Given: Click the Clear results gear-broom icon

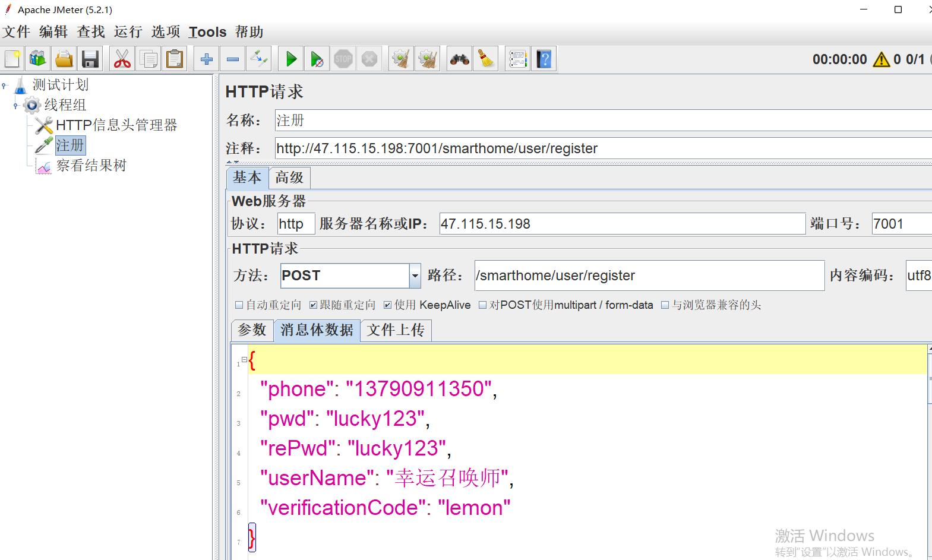Looking at the screenshot, I should point(402,59).
